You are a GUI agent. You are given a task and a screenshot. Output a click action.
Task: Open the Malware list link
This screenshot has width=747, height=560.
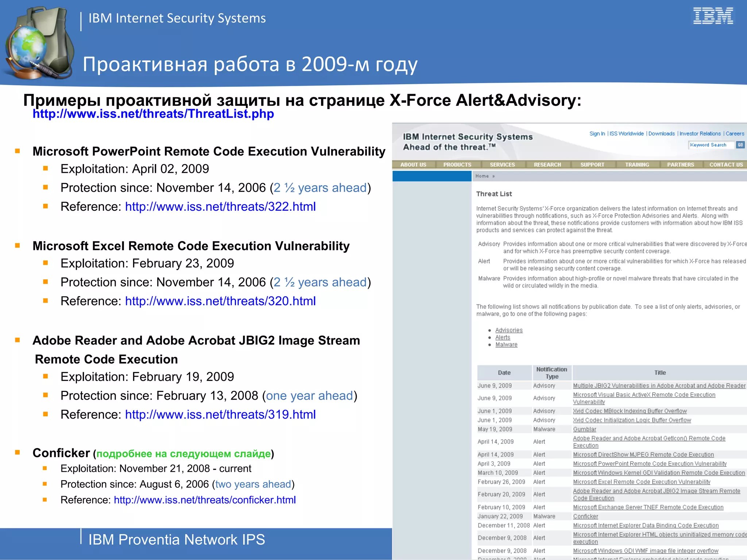point(506,345)
